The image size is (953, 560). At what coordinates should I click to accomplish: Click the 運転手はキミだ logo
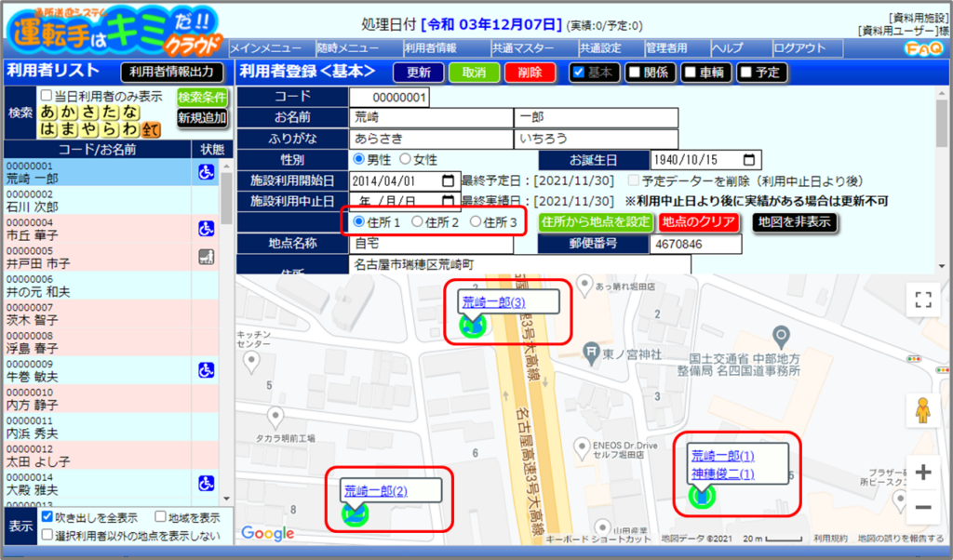tap(114, 31)
